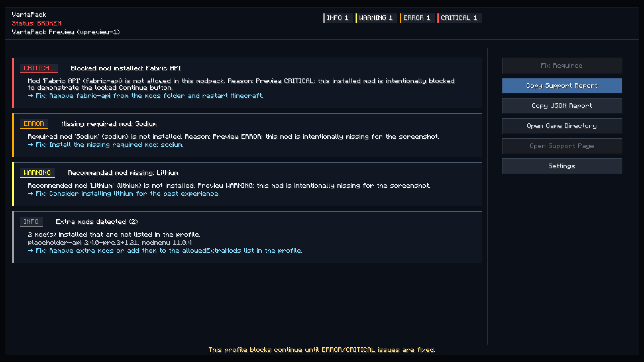Click the placeholder-api and modmenu list line
644x362 pixels.
[110, 243]
